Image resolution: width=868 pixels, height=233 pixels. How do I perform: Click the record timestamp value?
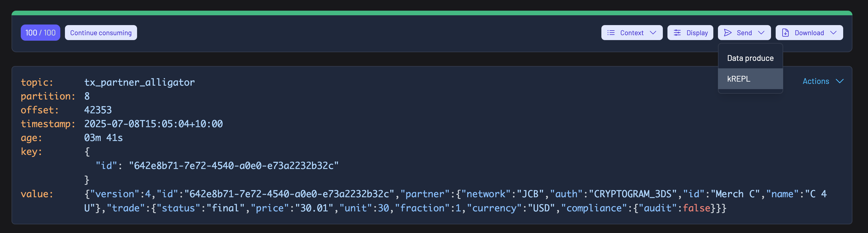click(153, 124)
